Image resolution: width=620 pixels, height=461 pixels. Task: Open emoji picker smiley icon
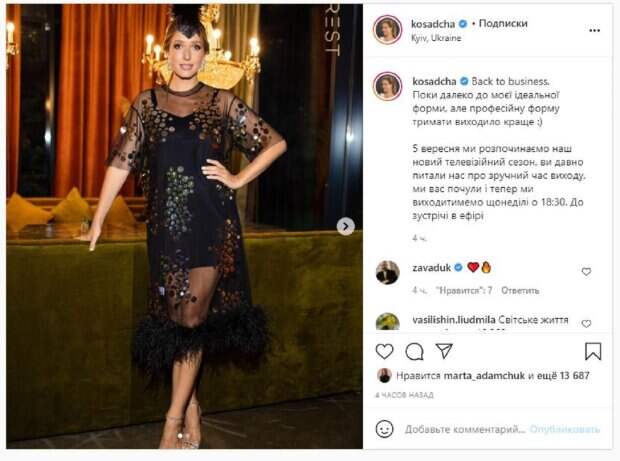pos(384,429)
